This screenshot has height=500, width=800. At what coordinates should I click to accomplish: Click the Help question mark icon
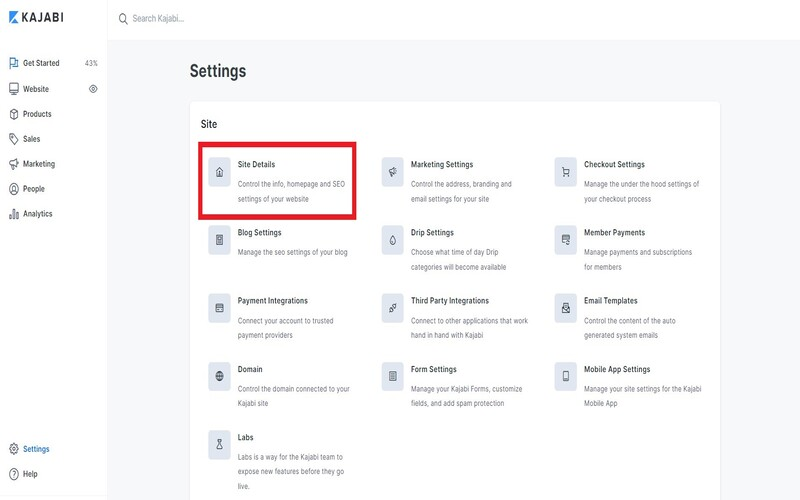[x=14, y=474]
